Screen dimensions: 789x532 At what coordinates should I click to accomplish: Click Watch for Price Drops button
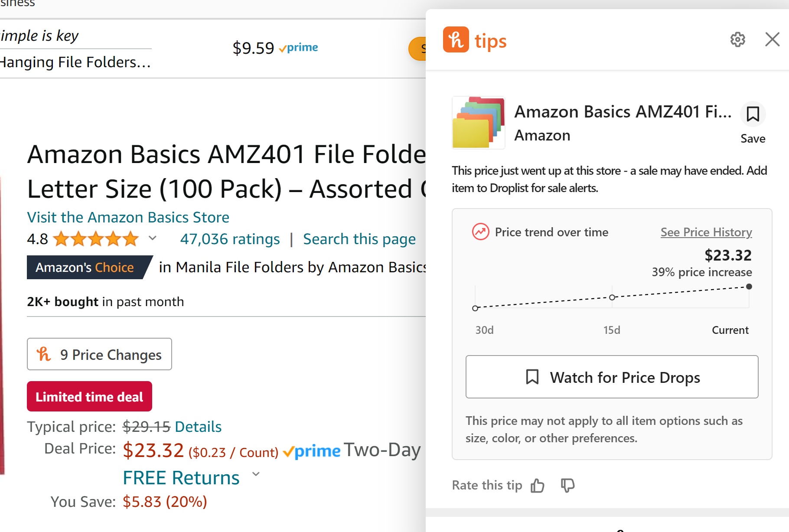(612, 377)
